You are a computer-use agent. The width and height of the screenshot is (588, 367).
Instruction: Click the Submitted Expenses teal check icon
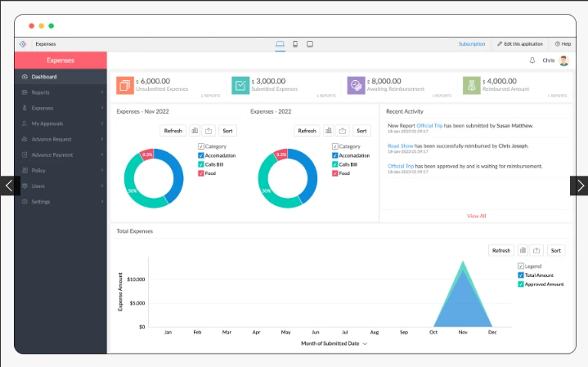(240, 86)
